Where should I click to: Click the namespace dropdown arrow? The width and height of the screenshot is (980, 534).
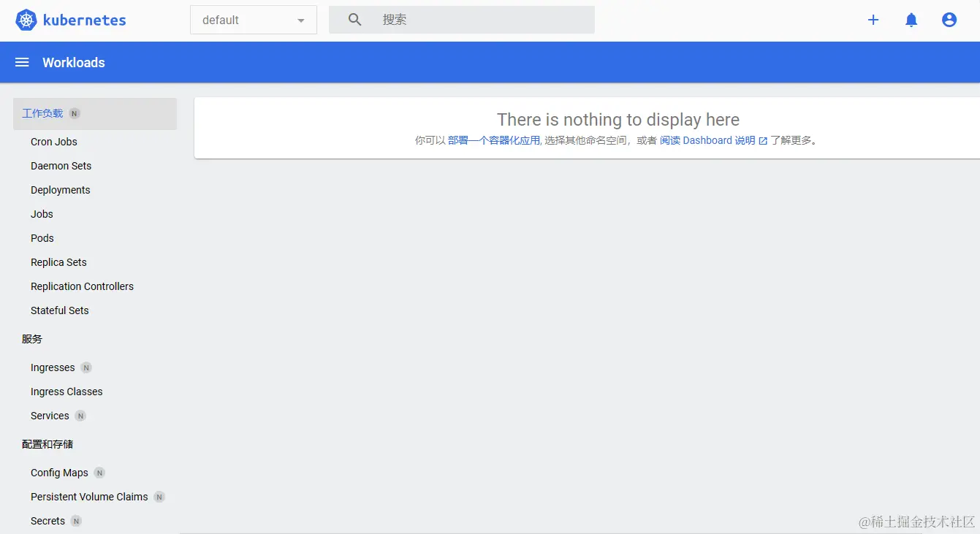pos(301,20)
